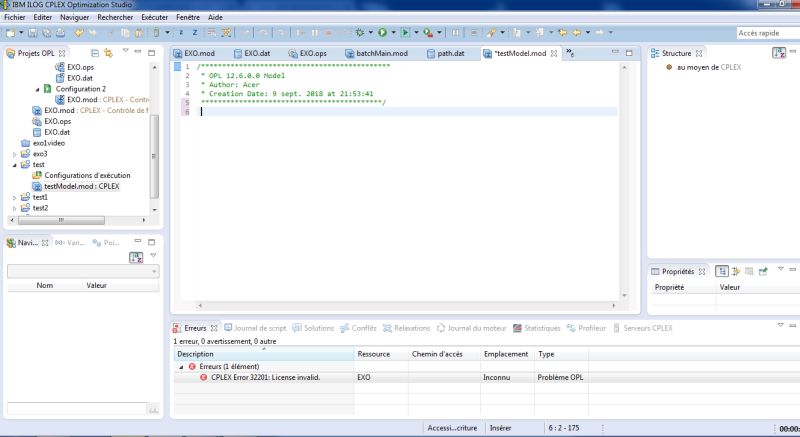
Task: Click the Paste icon in the toolbar
Action: point(139,33)
